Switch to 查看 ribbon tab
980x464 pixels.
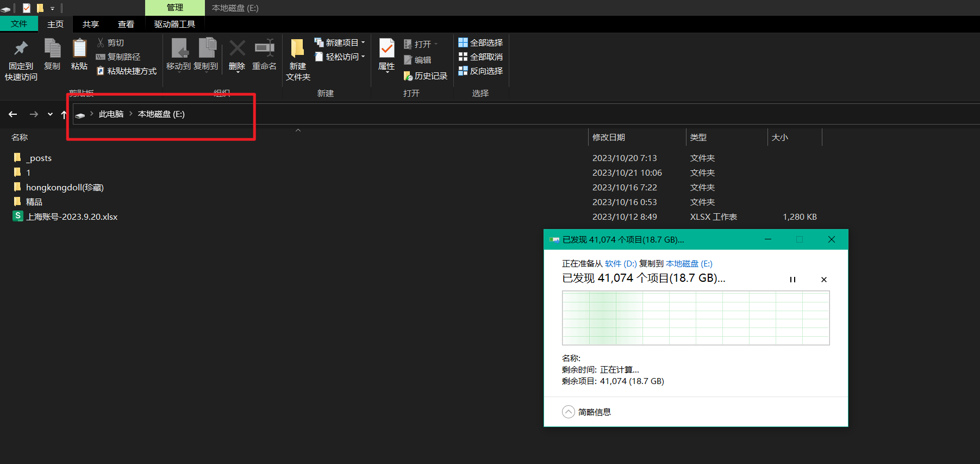click(126, 24)
